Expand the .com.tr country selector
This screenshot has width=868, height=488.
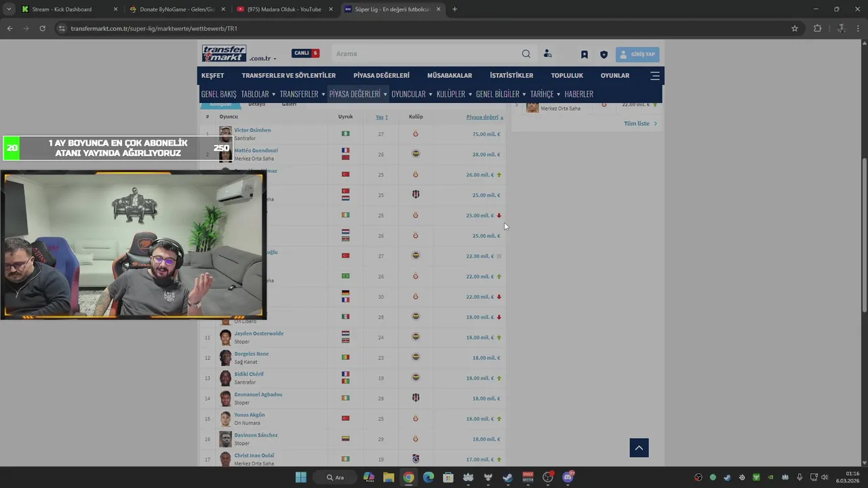[x=262, y=59]
